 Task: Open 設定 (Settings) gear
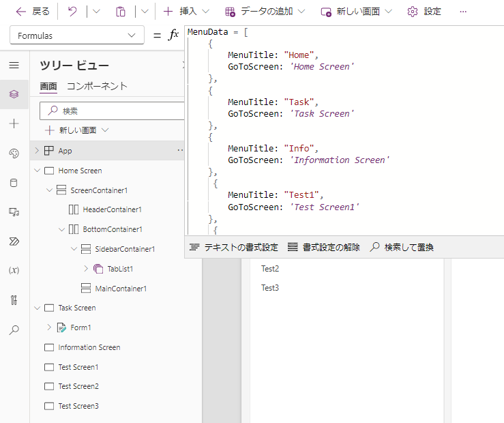pos(424,12)
